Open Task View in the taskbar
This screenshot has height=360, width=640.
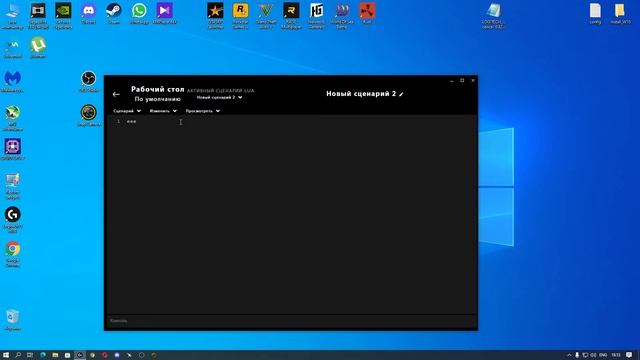coord(30,355)
